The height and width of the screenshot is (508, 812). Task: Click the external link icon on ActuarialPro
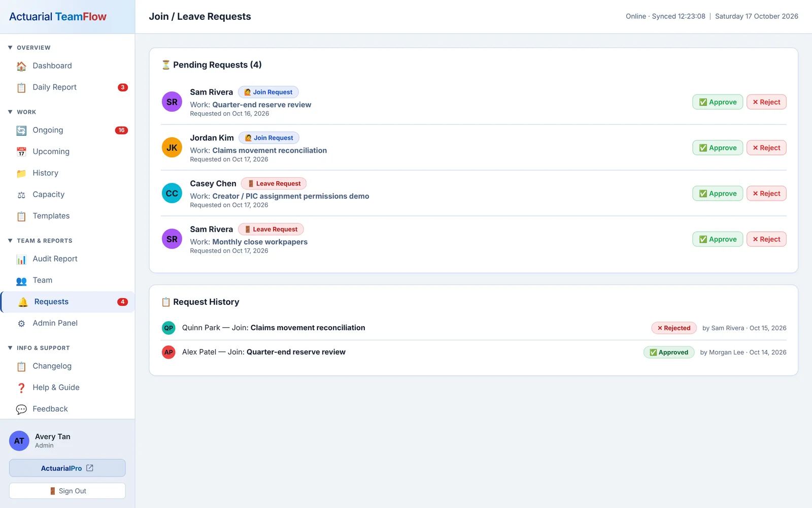coord(90,468)
